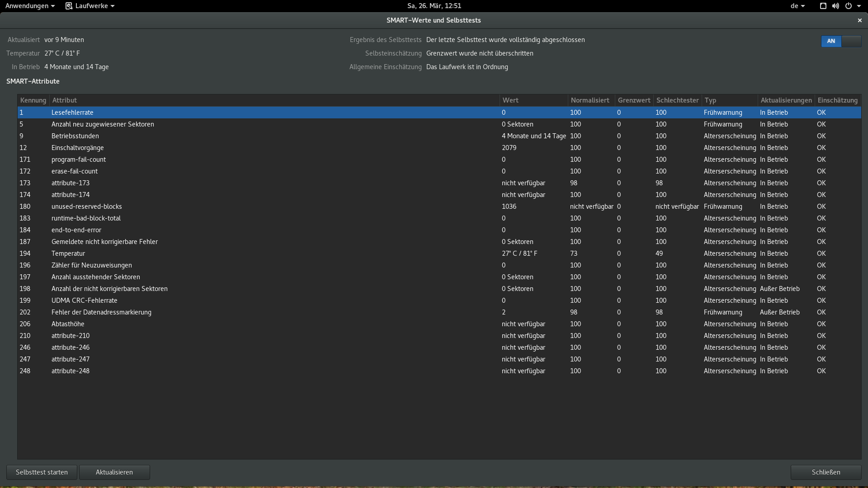Select the Temperatur attribute row
Screen dimensions: 868x488
click(x=68, y=253)
